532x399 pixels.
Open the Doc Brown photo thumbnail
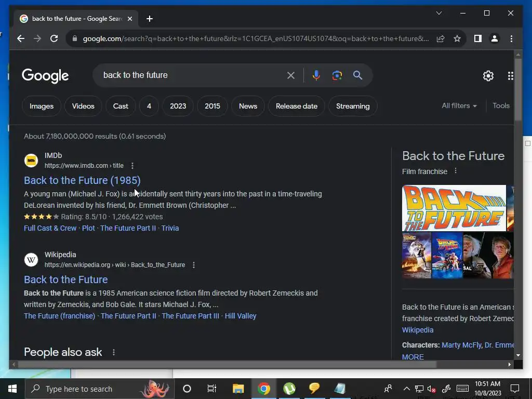click(477, 256)
